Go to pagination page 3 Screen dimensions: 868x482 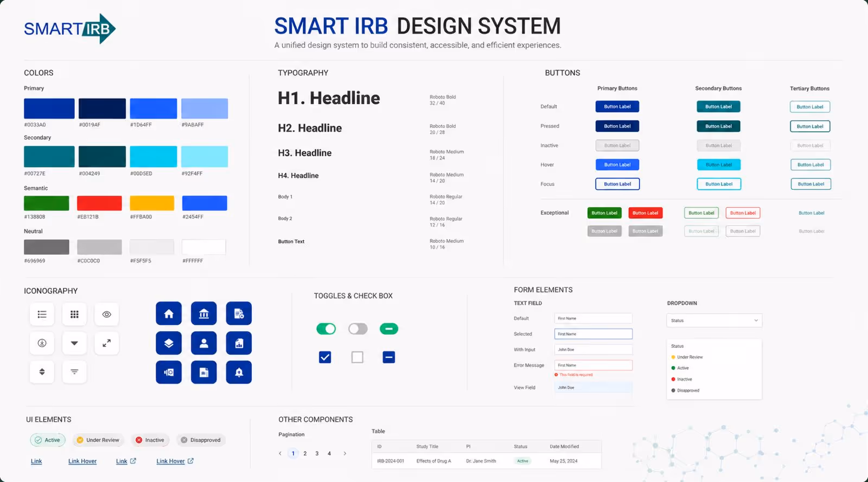pyautogui.click(x=317, y=454)
